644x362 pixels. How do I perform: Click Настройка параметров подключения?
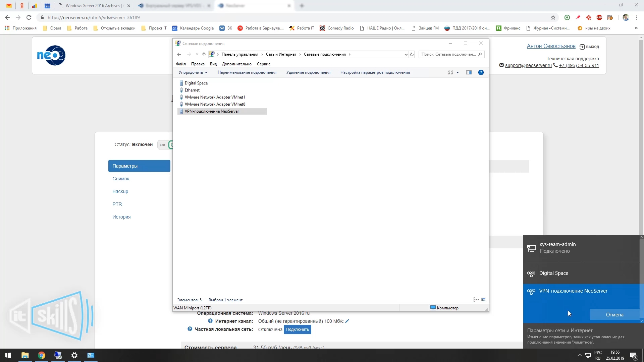click(x=375, y=72)
